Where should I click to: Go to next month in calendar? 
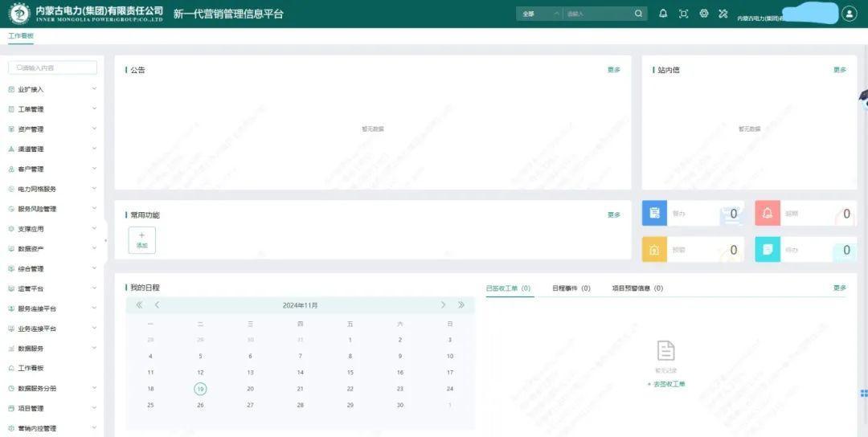click(443, 305)
